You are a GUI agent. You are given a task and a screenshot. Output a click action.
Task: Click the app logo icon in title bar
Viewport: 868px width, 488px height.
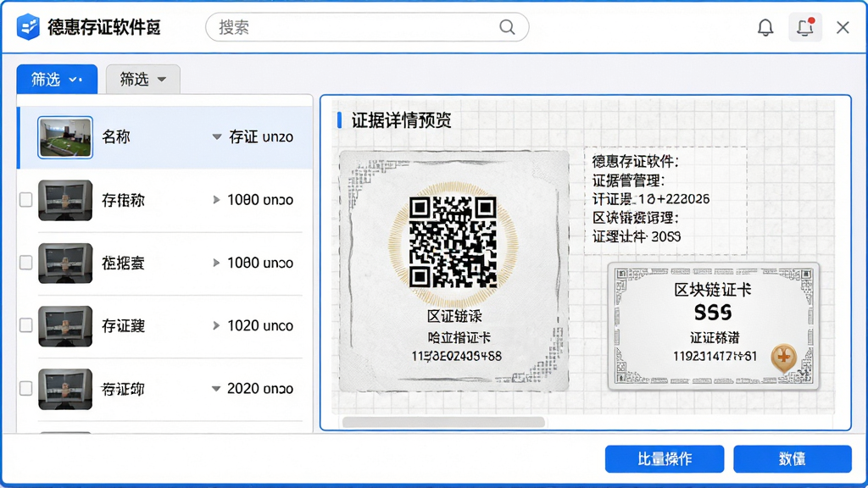click(28, 26)
